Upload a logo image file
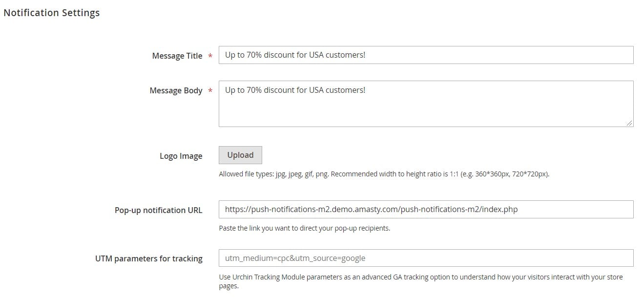The image size is (644, 300). point(240,155)
